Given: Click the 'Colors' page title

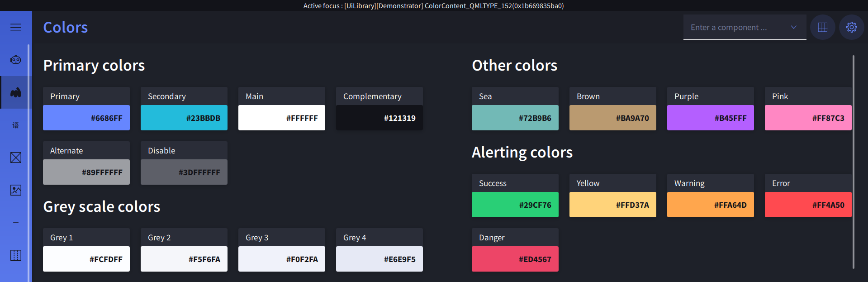Looking at the screenshot, I should 66,27.
